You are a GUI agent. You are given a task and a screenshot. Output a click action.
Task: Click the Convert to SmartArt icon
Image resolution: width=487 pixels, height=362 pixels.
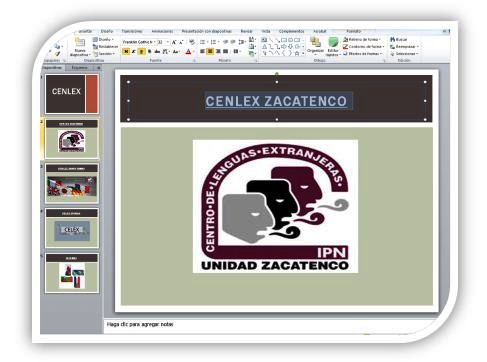click(x=252, y=54)
